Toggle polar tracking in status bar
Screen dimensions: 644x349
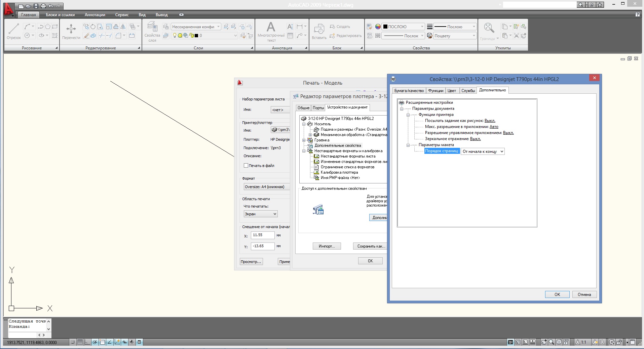[95, 342]
